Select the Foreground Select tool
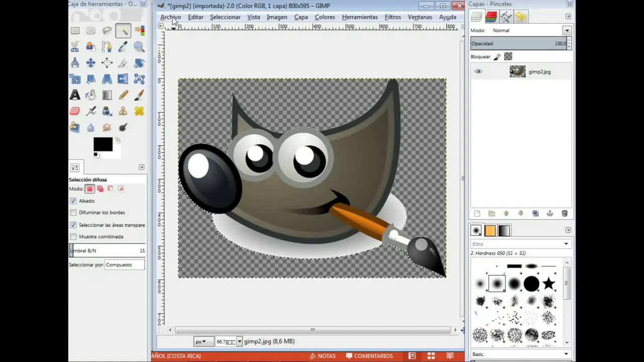Viewport: 644px width, 362px height. click(x=91, y=47)
